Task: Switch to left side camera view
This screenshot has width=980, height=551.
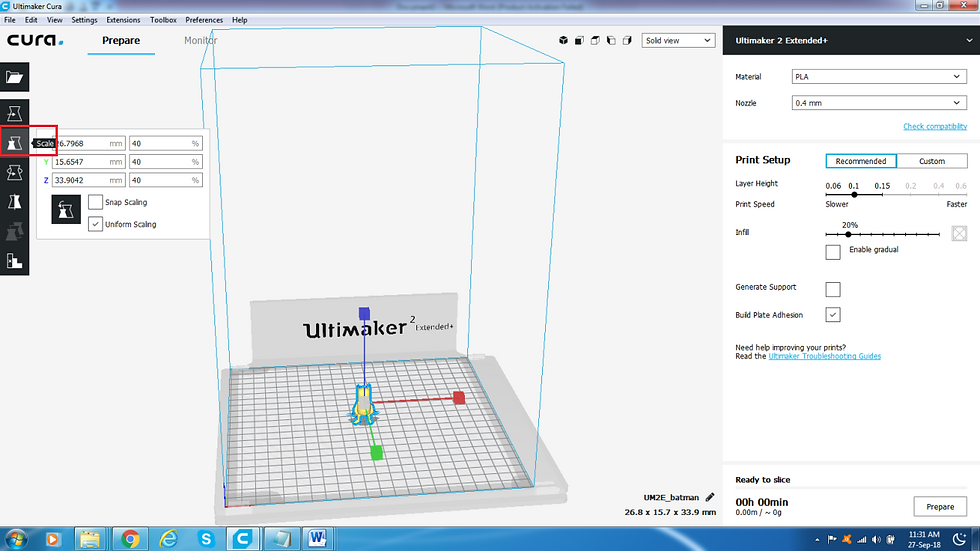Action: [x=611, y=40]
